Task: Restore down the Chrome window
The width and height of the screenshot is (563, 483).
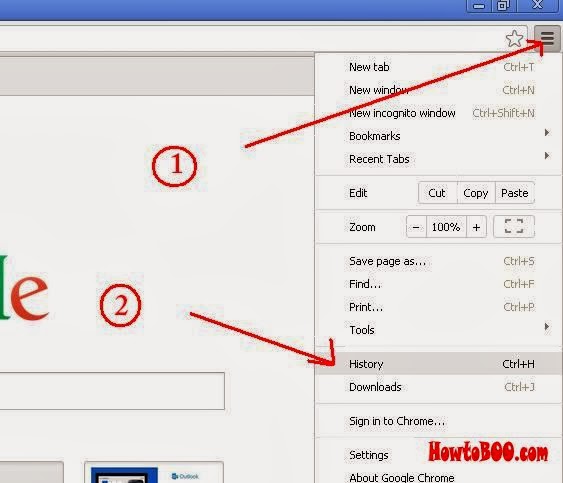Action: (503, 5)
